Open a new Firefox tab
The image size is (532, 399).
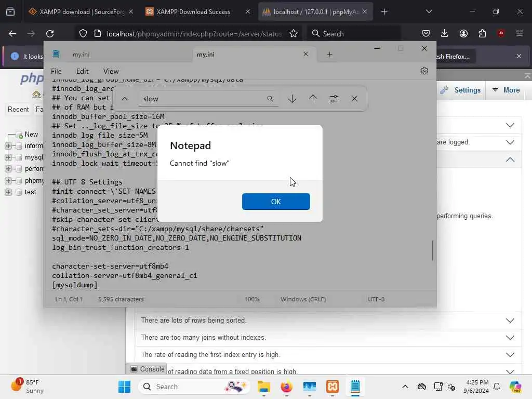click(x=384, y=12)
